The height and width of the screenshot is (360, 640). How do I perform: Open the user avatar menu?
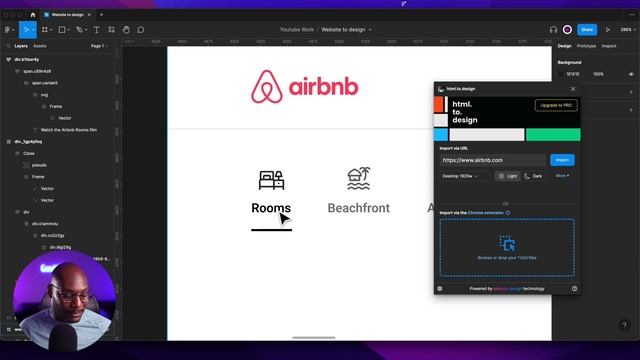click(x=567, y=30)
